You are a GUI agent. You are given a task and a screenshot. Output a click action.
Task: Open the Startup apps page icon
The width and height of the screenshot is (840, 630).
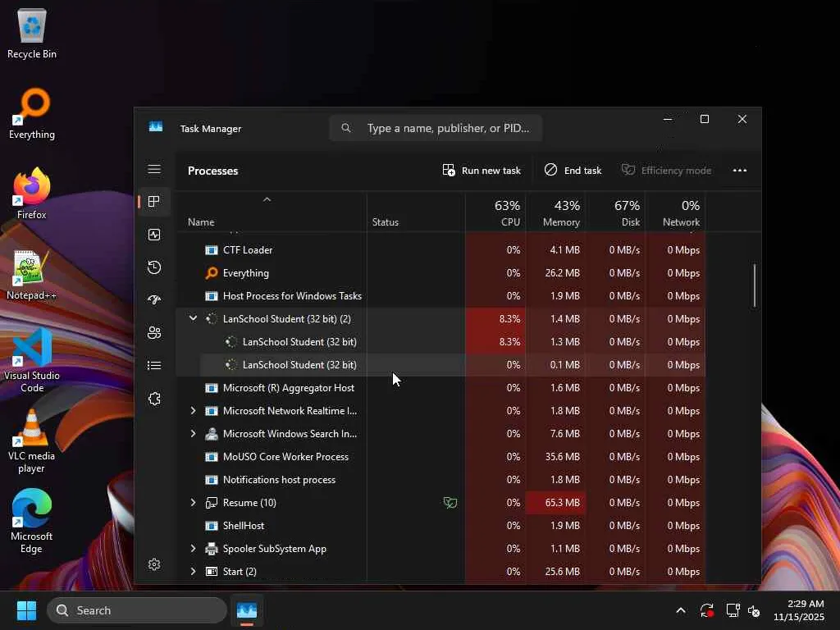click(154, 300)
